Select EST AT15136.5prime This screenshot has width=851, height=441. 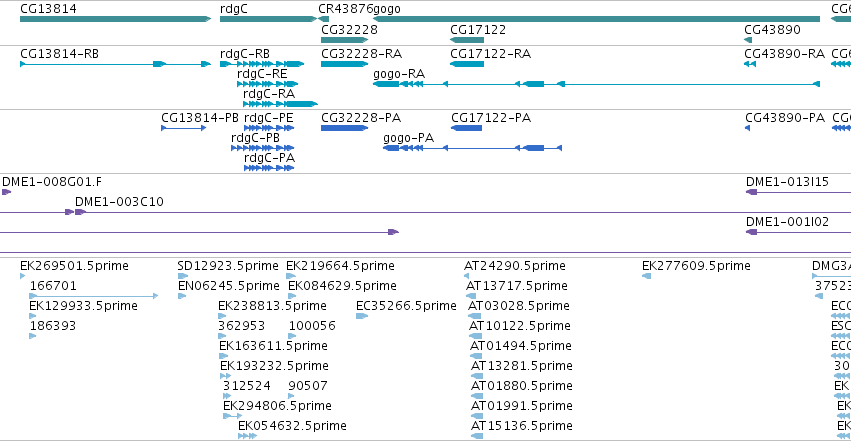coord(477,436)
